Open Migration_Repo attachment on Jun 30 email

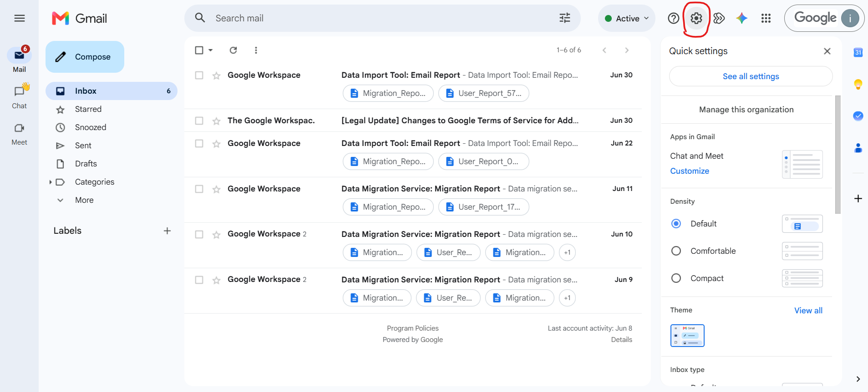point(388,93)
